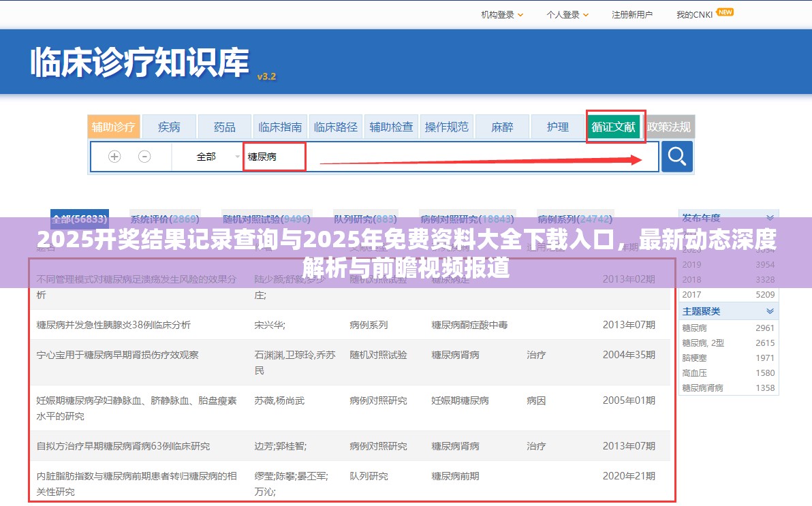
Task: Click author 边芳;郭桂智
Action: (280, 447)
